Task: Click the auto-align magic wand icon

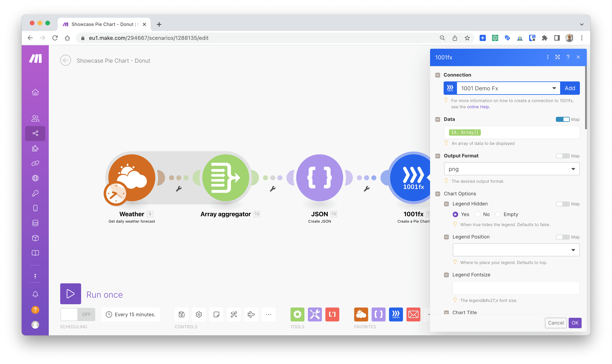Action: pyautogui.click(x=234, y=314)
